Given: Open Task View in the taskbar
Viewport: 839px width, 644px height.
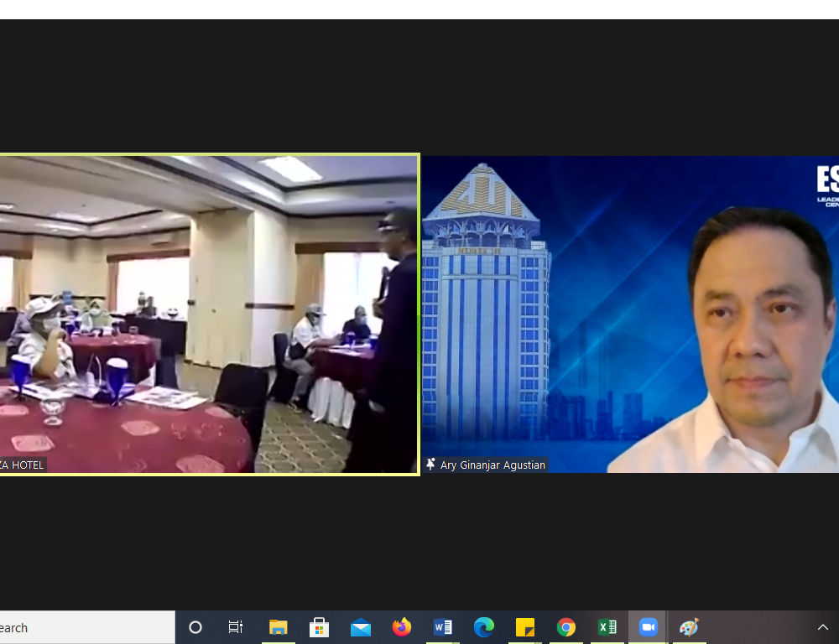Looking at the screenshot, I should [236, 627].
